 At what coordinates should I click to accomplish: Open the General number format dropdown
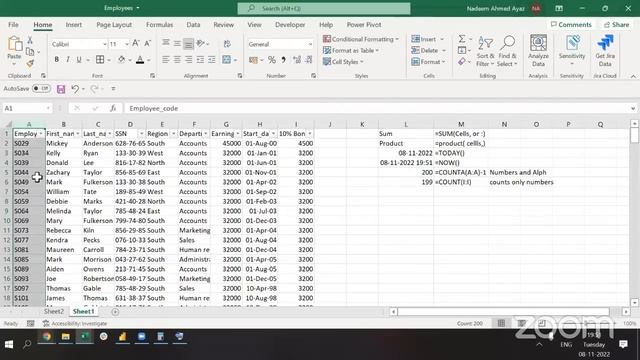pos(310,44)
